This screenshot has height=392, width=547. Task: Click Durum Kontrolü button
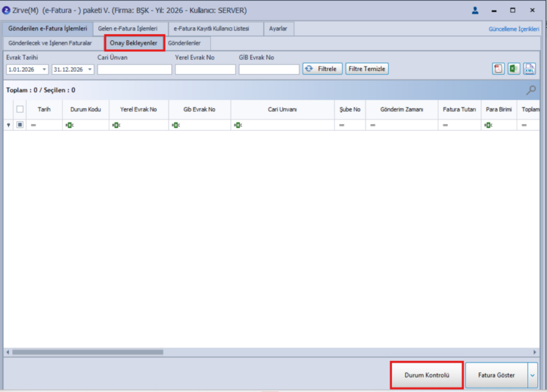click(x=427, y=375)
